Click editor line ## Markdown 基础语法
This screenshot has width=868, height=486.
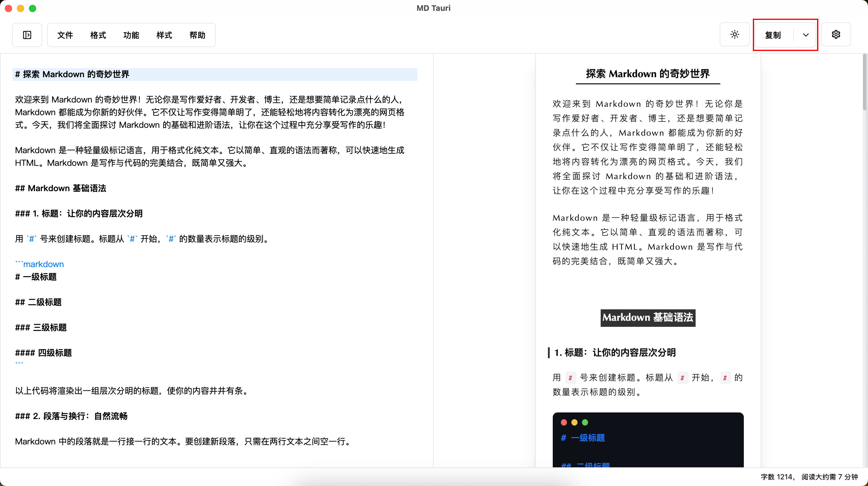click(61, 188)
